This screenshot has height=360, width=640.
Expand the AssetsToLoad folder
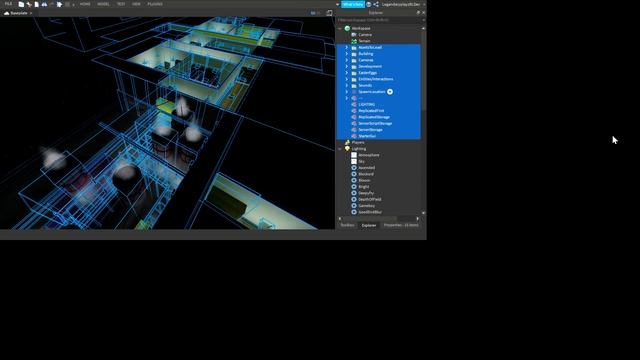[347, 47]
